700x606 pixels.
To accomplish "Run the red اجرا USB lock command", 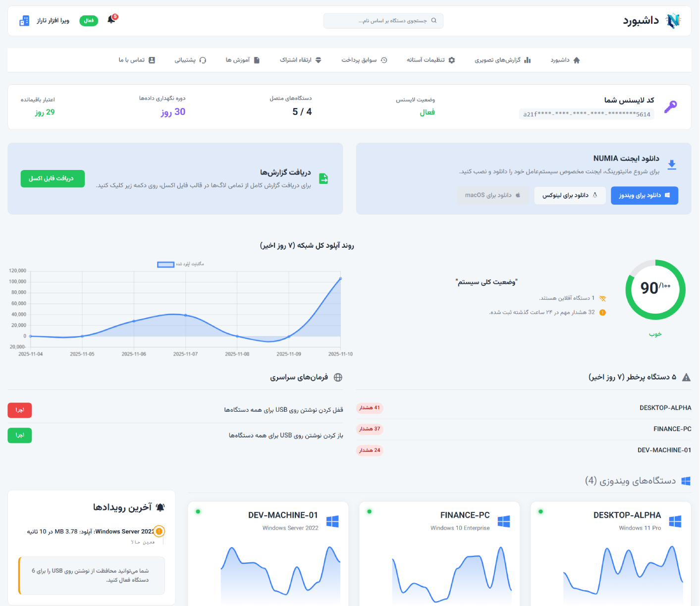I will point(20,410).
